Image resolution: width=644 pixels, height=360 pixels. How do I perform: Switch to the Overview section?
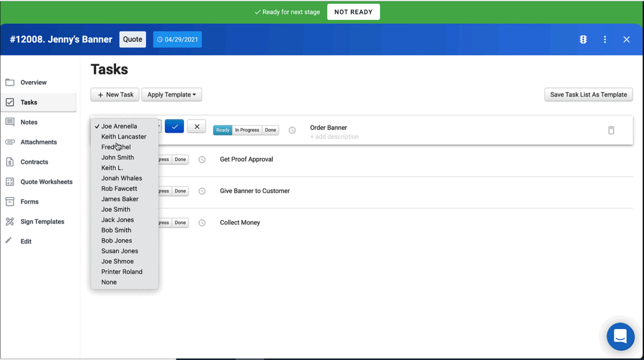click(x=33, y=82)
